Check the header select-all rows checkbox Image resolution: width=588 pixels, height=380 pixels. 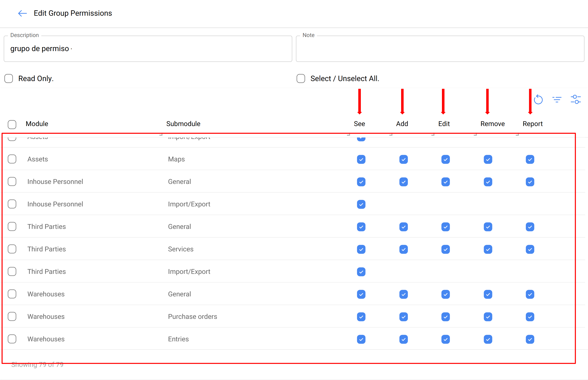point(12,124)
